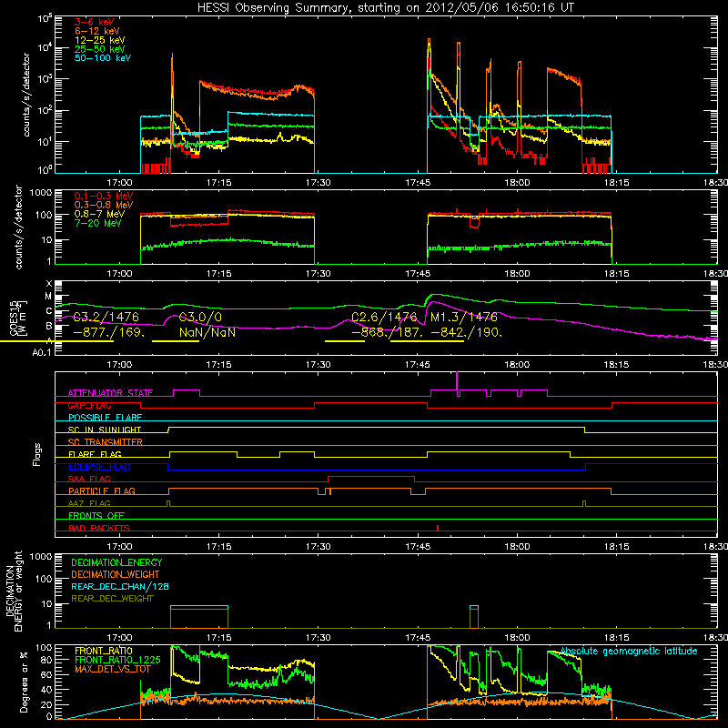728x728 pixels.
Task: Click the yellow 12-25 keV legend label
Action: 99,40
